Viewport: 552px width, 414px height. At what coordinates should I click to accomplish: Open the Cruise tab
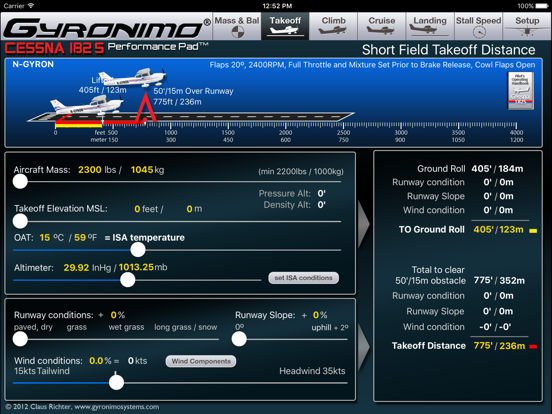point(382,26)
